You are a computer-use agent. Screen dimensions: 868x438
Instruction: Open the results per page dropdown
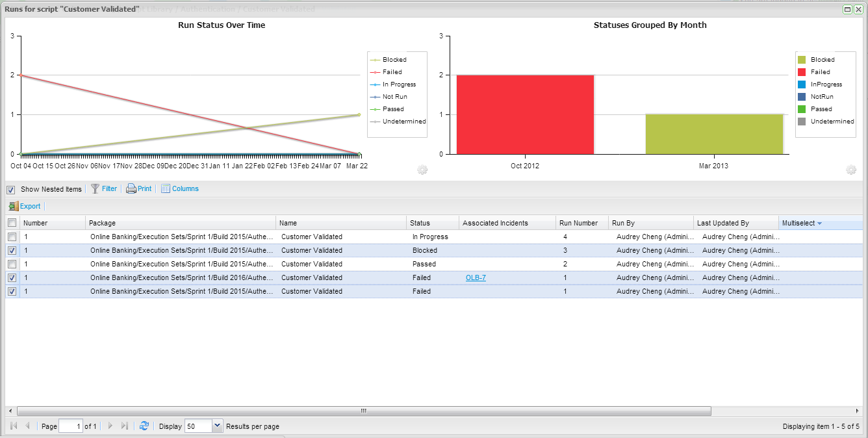click(x=217, y=426)
